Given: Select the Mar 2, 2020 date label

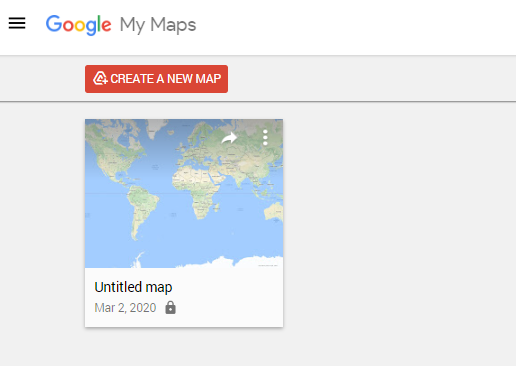Looking at the screenshot, I should point(125,308).
